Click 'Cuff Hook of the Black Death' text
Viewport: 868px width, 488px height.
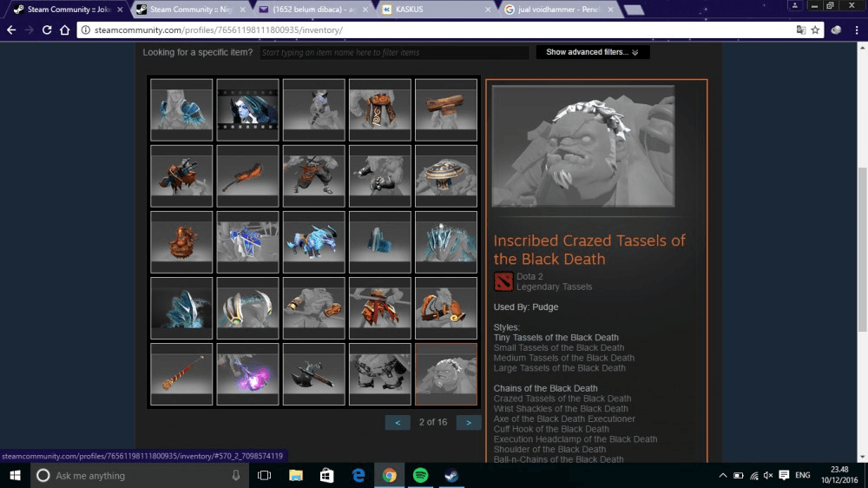(x=551, y=429)
